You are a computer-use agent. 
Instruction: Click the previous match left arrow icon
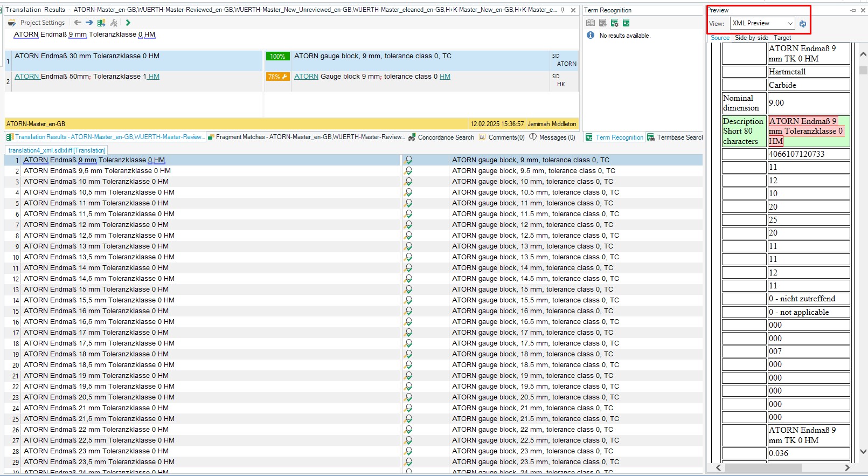[78, 23]
